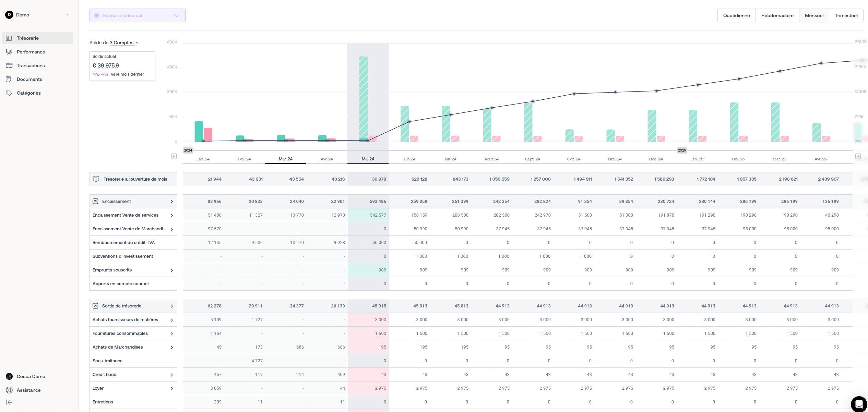Expand Fournitures consommables row

pyautogui.click(x=172, y=334)
